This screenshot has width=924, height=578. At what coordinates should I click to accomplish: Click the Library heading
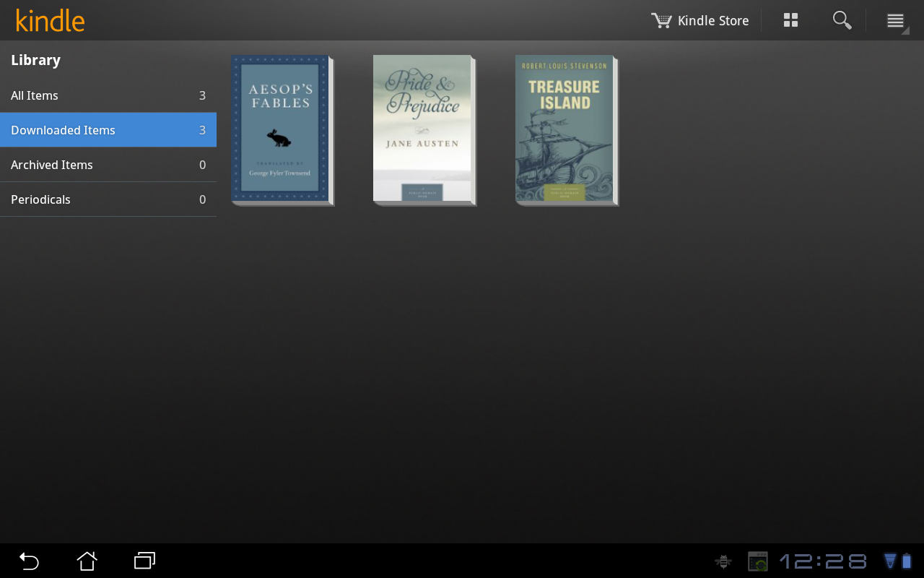click(x=35, y=60)
